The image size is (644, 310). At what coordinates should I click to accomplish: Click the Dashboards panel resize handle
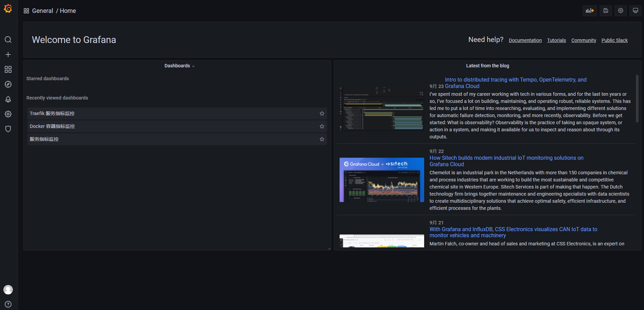pyautogui.click(x=329, y=248)
